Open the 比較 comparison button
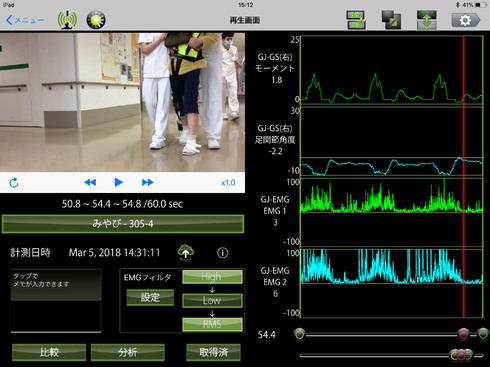Screen dimensions: 490x367 (49, 352)
